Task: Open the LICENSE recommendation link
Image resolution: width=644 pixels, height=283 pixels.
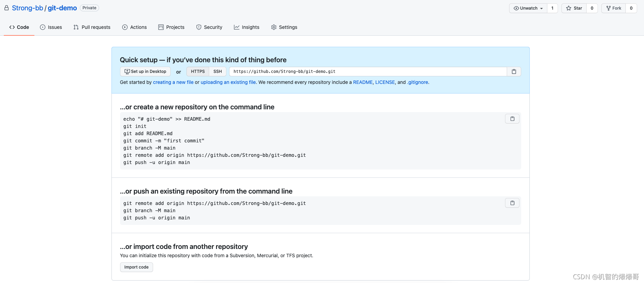Action: [385, 82]
